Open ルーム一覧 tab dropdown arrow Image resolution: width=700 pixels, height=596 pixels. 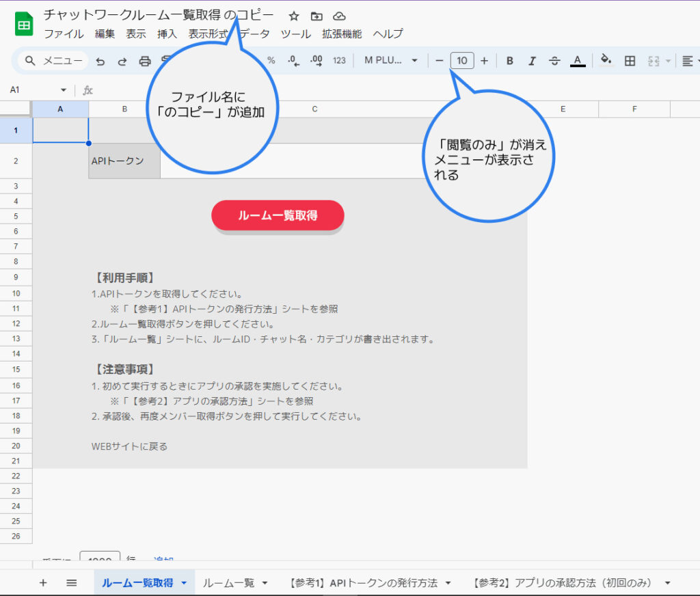tap(265, 582)
